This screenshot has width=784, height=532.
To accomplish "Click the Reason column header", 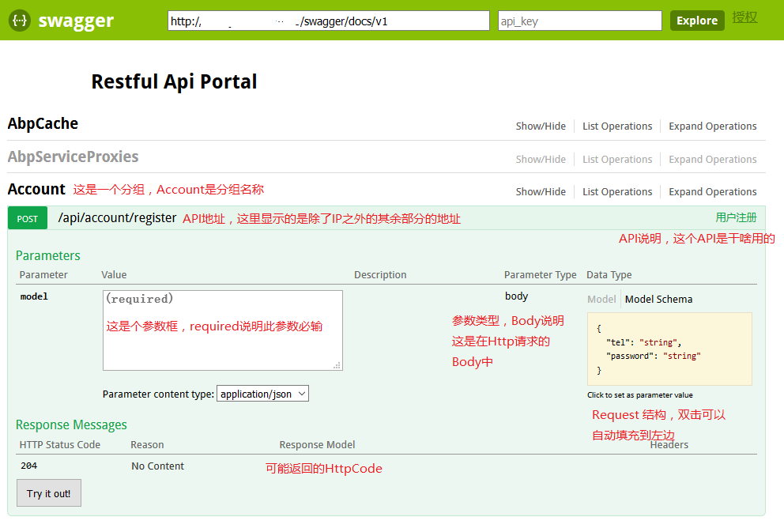I will 147,444.
